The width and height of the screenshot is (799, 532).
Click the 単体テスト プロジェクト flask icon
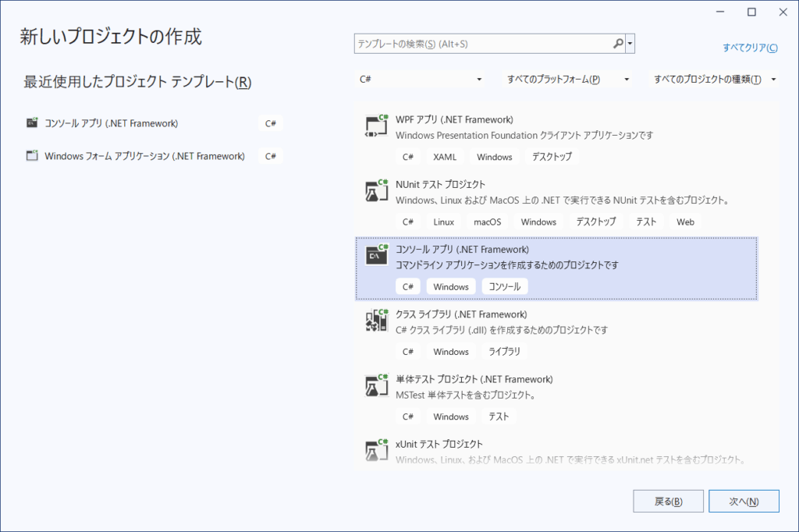click(377, 385)
